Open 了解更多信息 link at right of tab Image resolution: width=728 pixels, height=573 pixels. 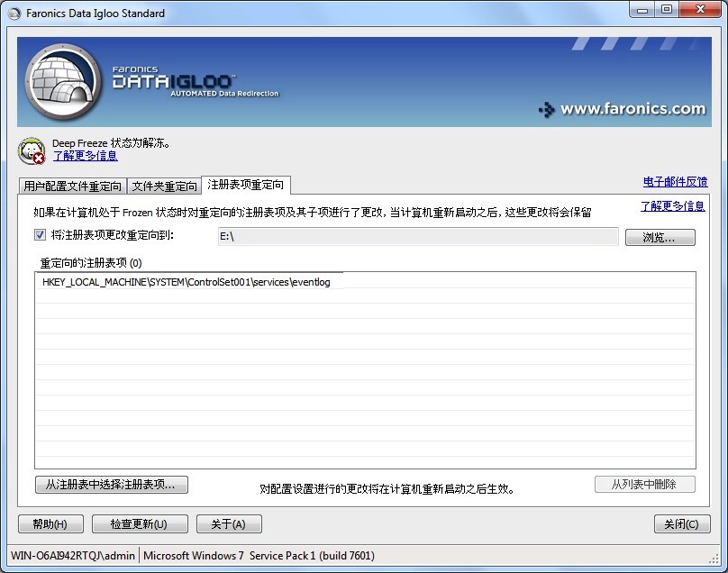(x=672, y=206)
